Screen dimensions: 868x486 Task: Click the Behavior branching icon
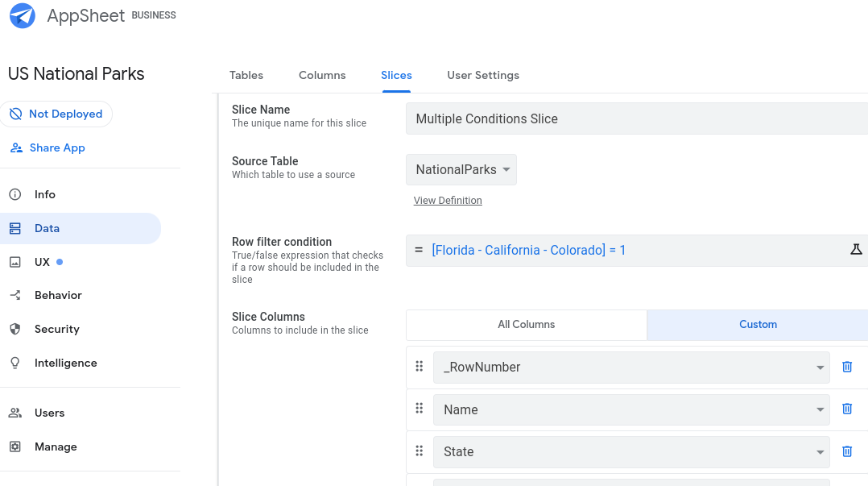15,295
